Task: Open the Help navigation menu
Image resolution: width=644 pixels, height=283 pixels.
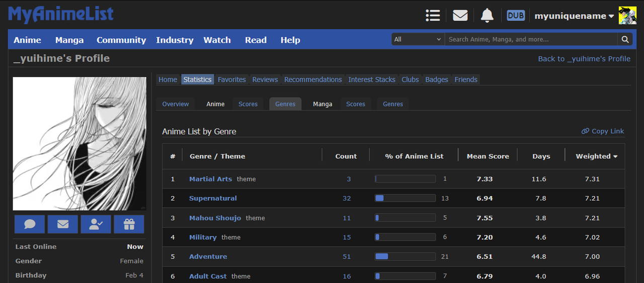Action: pos(290,40)
